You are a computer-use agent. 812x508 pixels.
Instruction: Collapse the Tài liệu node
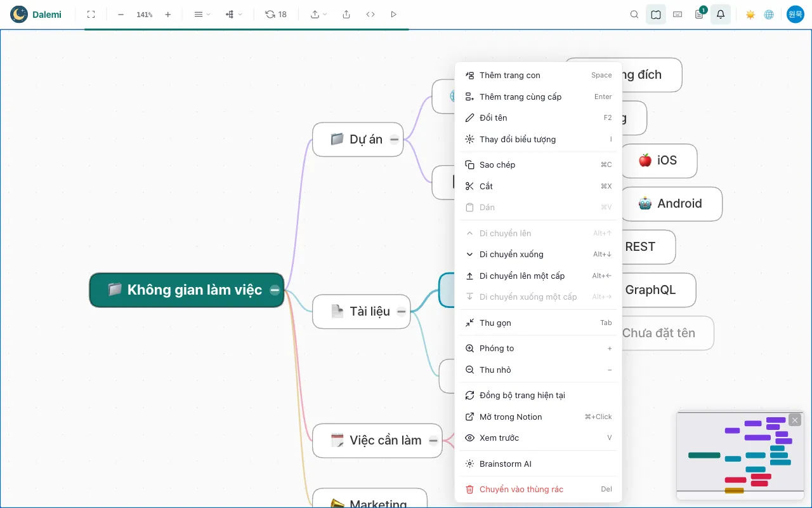tap(402, 311)
